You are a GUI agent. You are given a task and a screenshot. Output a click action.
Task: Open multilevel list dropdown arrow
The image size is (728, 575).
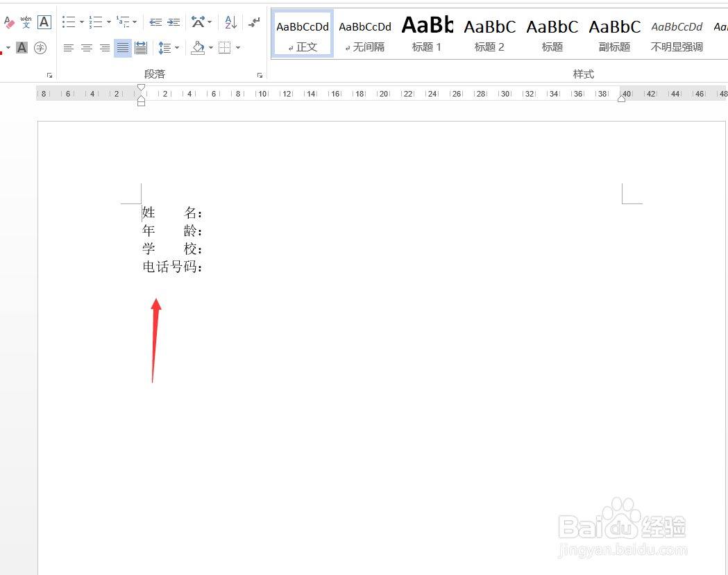click(x=135, y=22)
